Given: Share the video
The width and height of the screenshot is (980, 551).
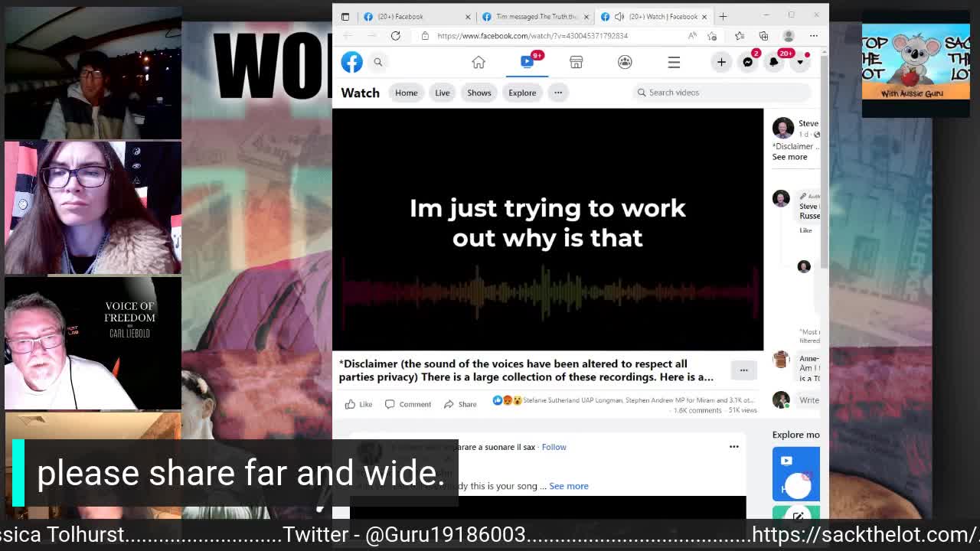Looking at the screenshot, I should [x=460, y=404].
